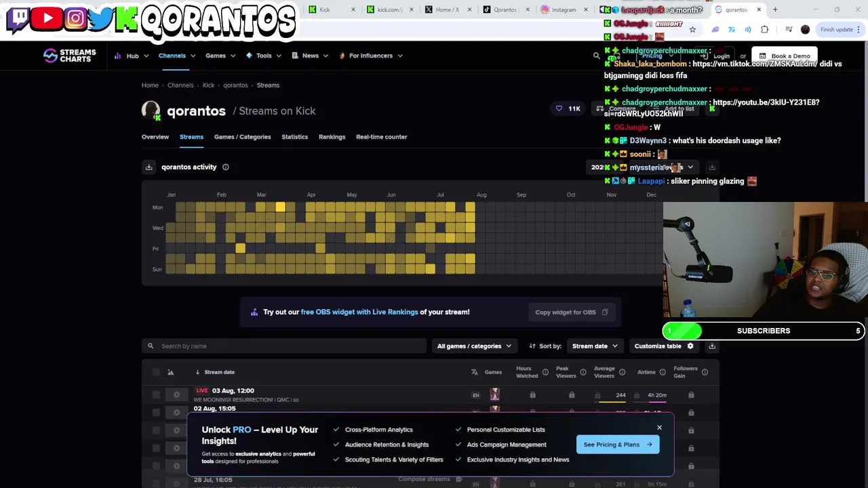
Task: Tick the checkbox for 02 Aug stream
Action: pyautogui.click(x=156, y=412)
